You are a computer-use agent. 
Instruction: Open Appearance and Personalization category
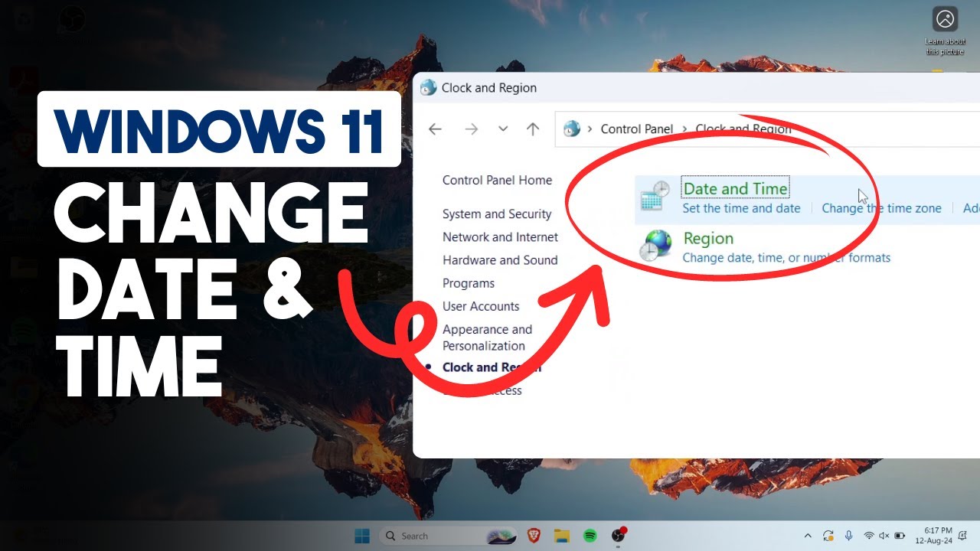click(488, 337)
